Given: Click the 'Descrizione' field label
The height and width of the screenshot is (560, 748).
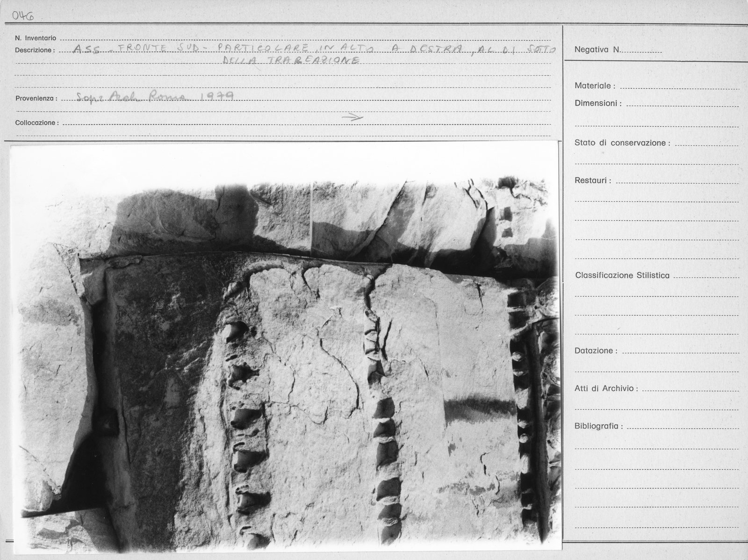Looking at the screenshot, I should 35,50.
